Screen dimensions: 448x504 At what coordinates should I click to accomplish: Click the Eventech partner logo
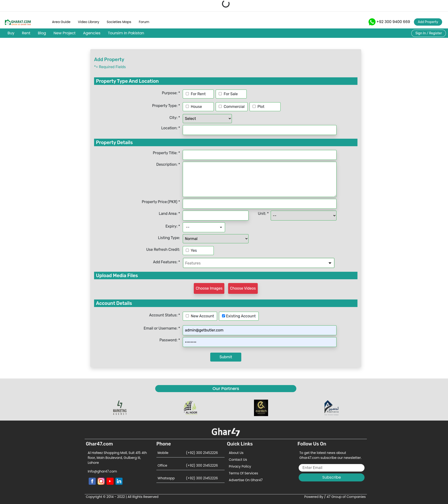point(261,408)
